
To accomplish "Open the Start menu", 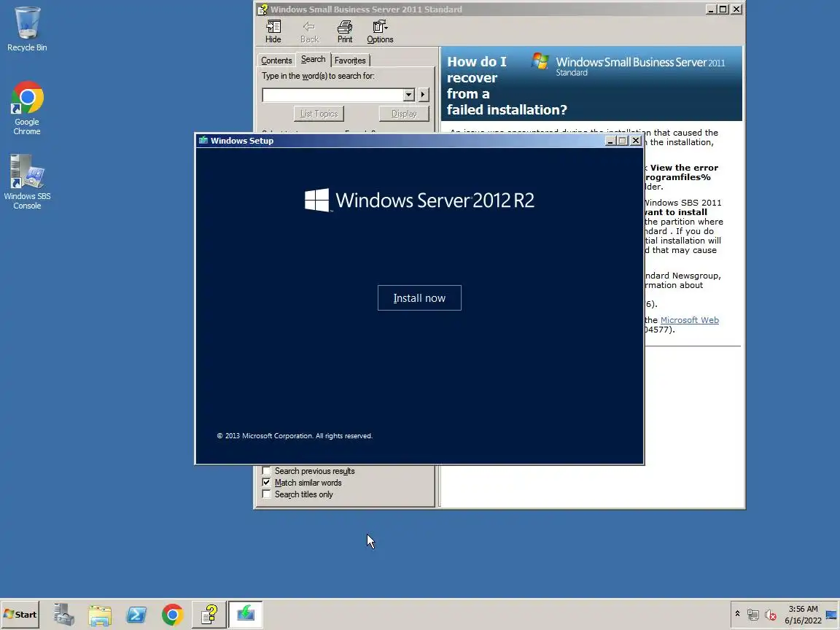I will click(x=20, y=615).
